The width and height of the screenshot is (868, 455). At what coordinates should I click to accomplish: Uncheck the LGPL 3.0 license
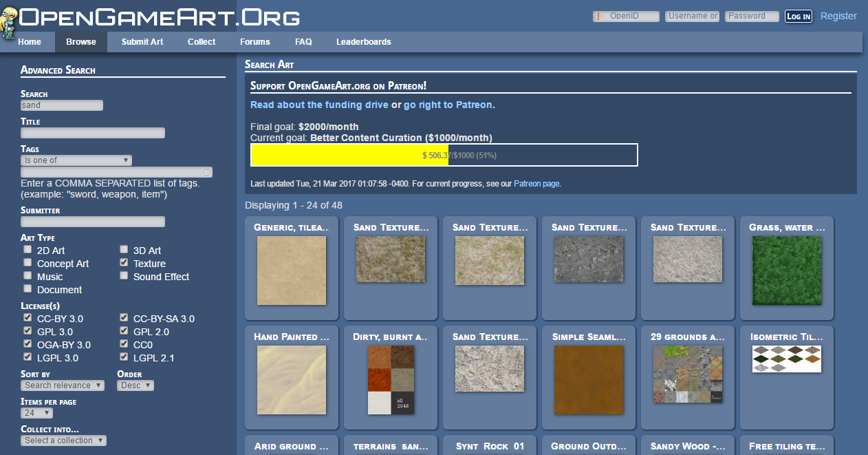pos(28,357)
